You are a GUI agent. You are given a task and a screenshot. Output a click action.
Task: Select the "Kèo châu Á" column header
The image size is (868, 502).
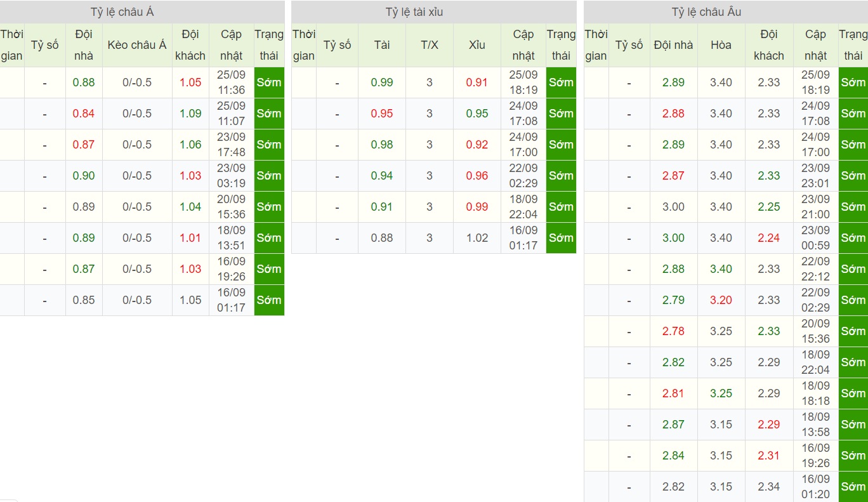point(137,45)
